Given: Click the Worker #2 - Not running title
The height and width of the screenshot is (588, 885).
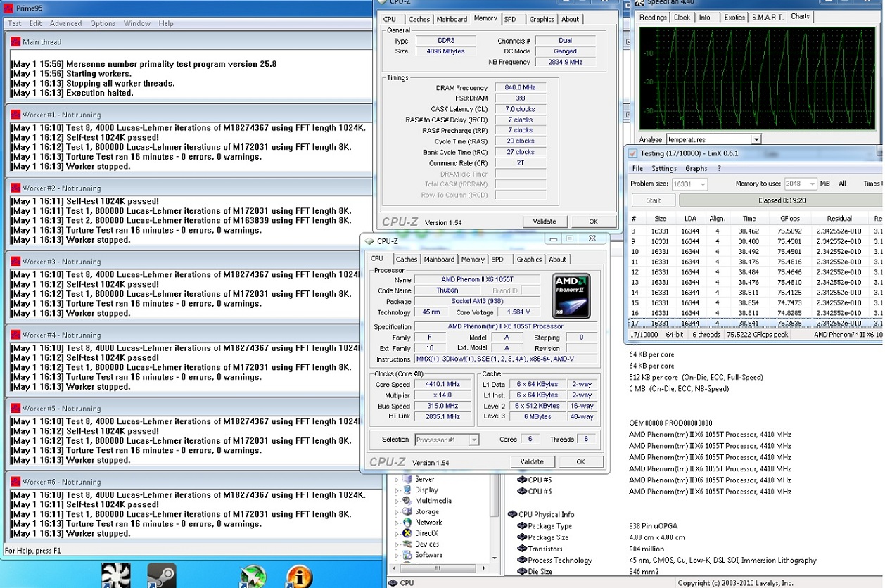Looking at the screenshot, I should point(62,188).
